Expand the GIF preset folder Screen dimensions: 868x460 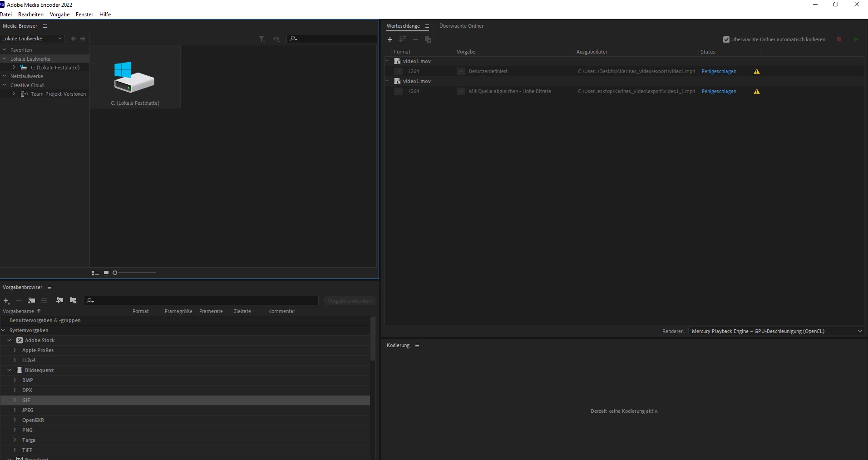(x=15, y=400)
